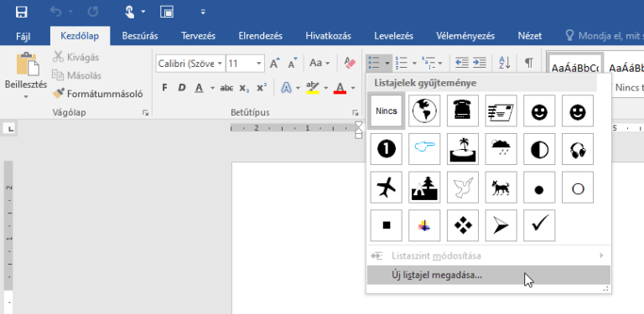Switch to the Nézet tab
This screenshot has height=314, width=644.
[530, 36]
